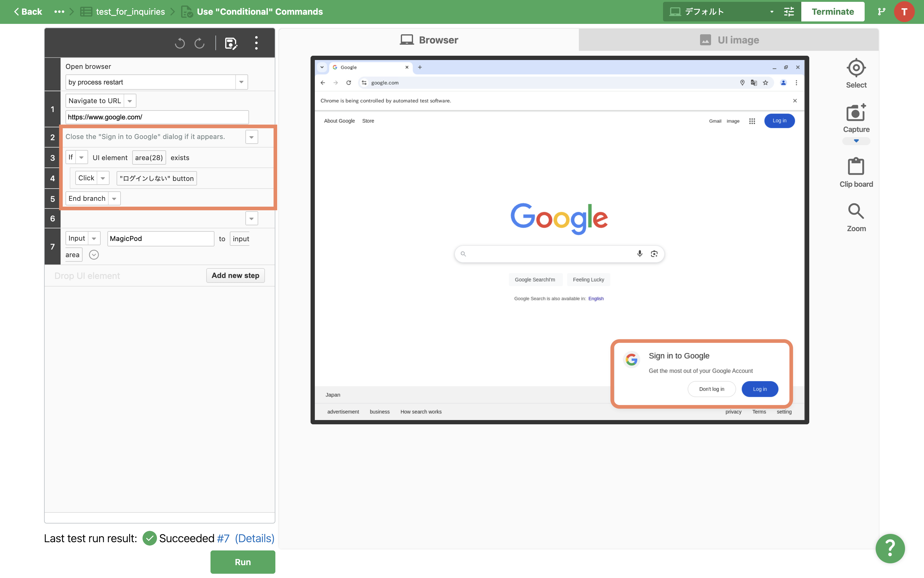Screen dimensions: 924x578
Task: Open the Click command dropdown
Action: tap(102, 178)
